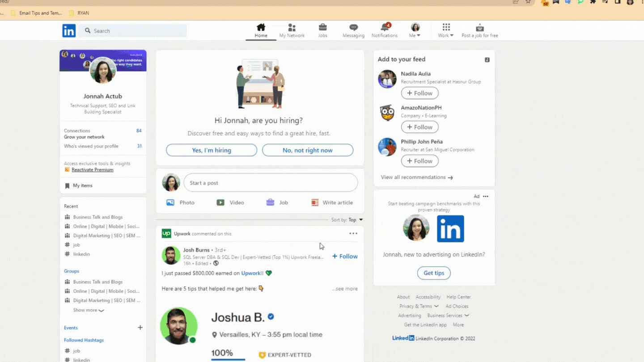Follow Phillip John Peña
Image resolution: width=644 pixels, height=362 pixels.
[419, 161]
